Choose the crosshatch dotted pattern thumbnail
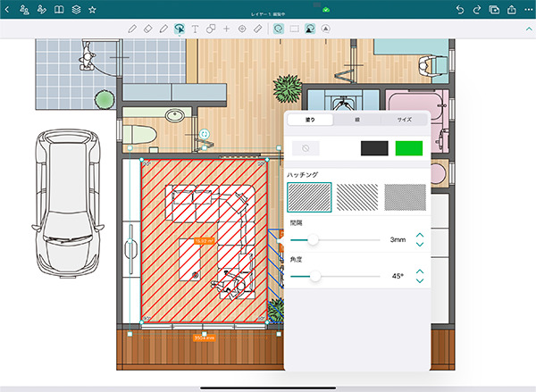Screen dimensions: 536x392 coord(405,196)
